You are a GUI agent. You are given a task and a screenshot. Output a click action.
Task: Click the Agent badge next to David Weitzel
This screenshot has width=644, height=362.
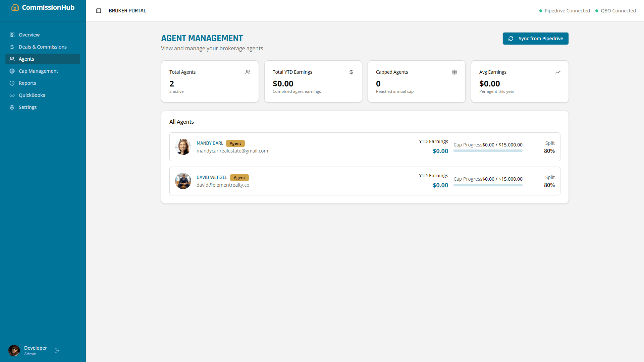pyautogui.click(x=239, y=178)
